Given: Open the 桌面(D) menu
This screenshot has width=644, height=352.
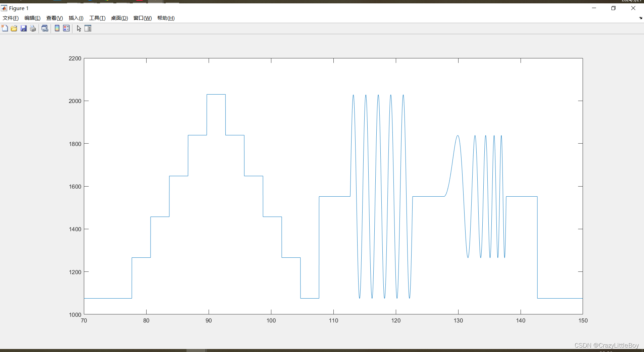Looking at the screenshot, I should (x=119, y=18).
